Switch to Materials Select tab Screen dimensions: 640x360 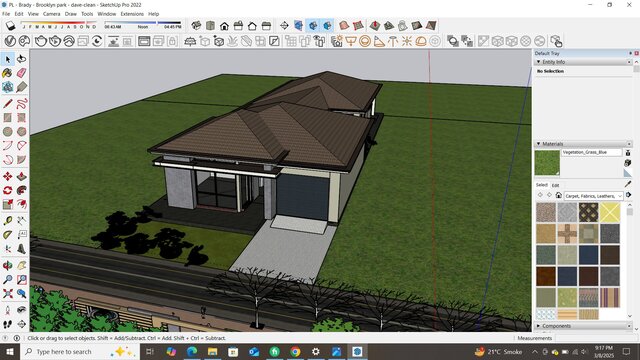click(542, 185)
